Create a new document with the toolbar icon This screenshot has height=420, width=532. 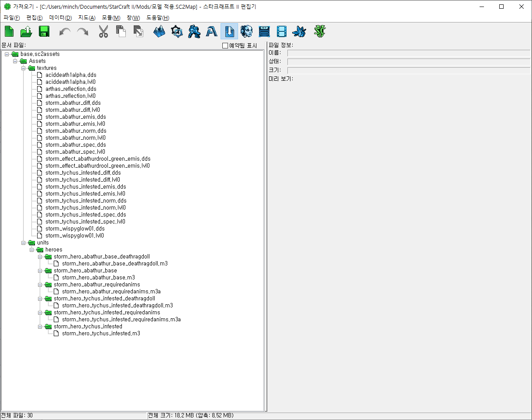pyautogui.click(x=9, y=31)
